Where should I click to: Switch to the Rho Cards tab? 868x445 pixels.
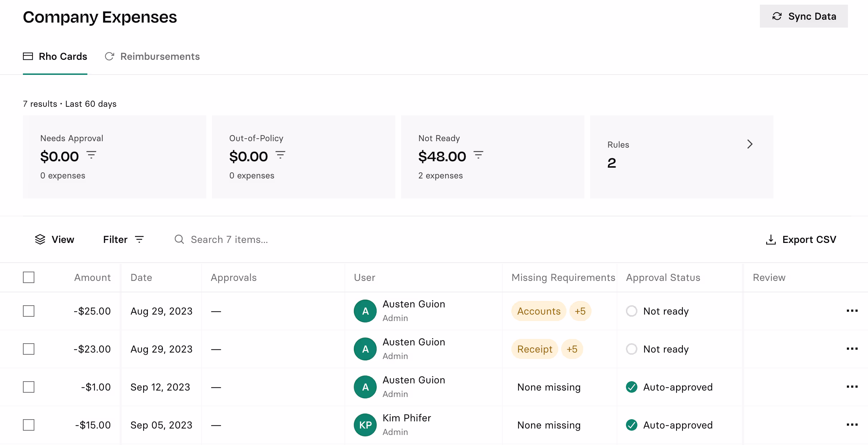tap(55, 56)
